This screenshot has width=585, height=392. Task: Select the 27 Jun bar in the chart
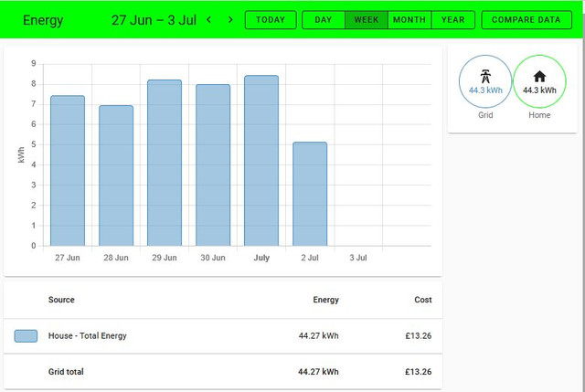pos(68,171)
